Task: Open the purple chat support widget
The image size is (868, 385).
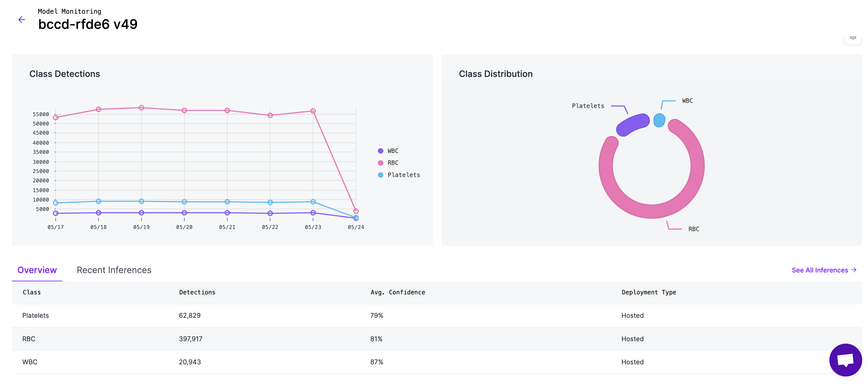Action: 845,360
